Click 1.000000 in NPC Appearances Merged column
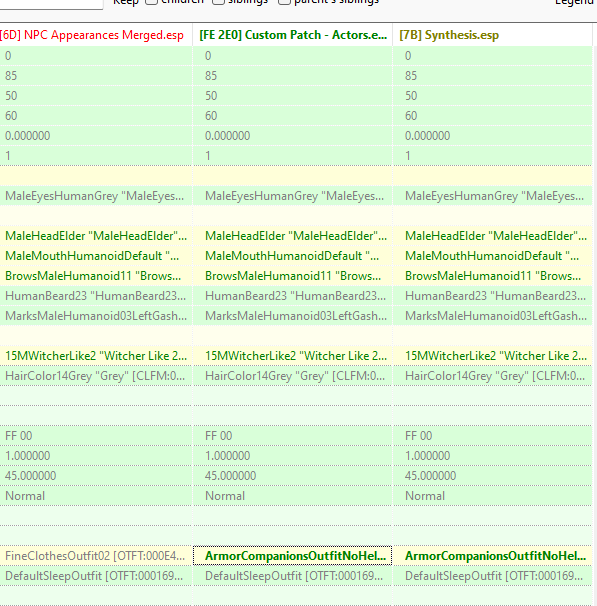Screen dimensions: 597x606 point(96,456)
